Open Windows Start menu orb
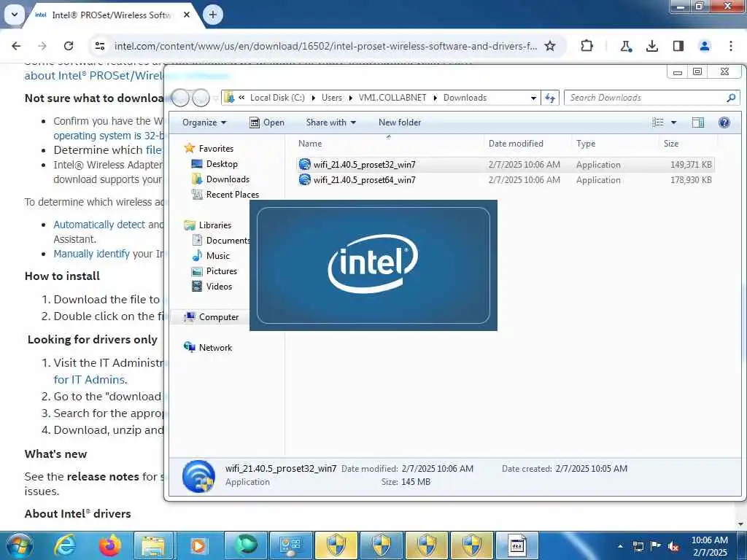The width and height of the screenshot is (747, 560). tap(19, 545)
